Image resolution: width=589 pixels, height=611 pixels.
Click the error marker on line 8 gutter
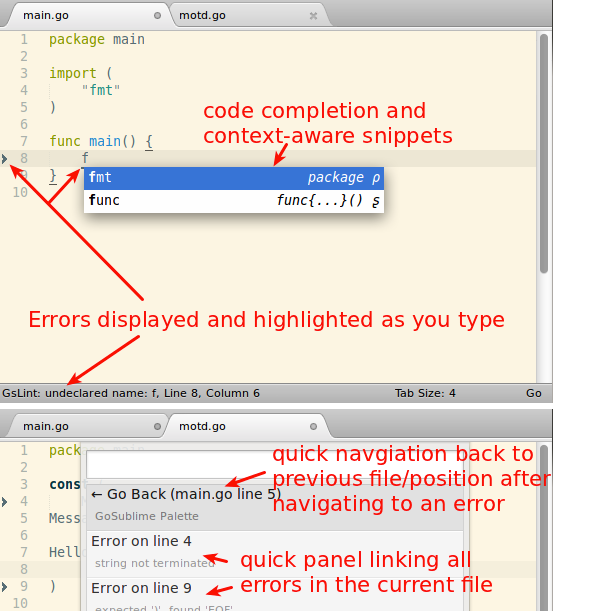point(4,159)
